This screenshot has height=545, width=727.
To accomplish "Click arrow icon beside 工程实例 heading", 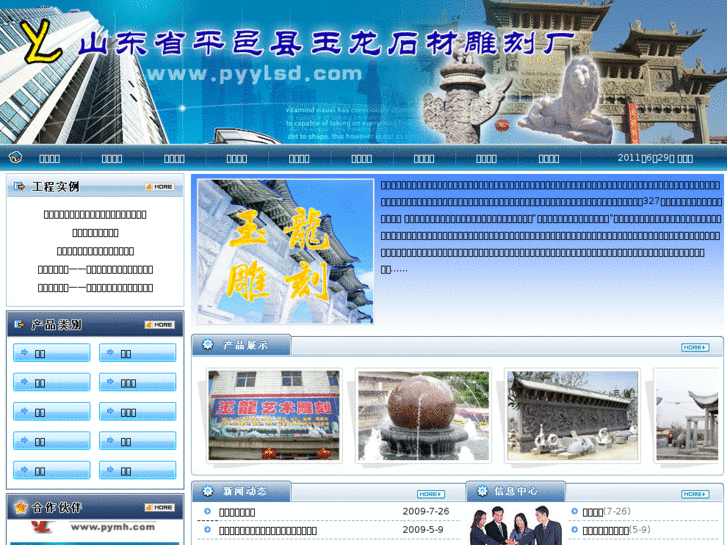I will coord(19,186).
